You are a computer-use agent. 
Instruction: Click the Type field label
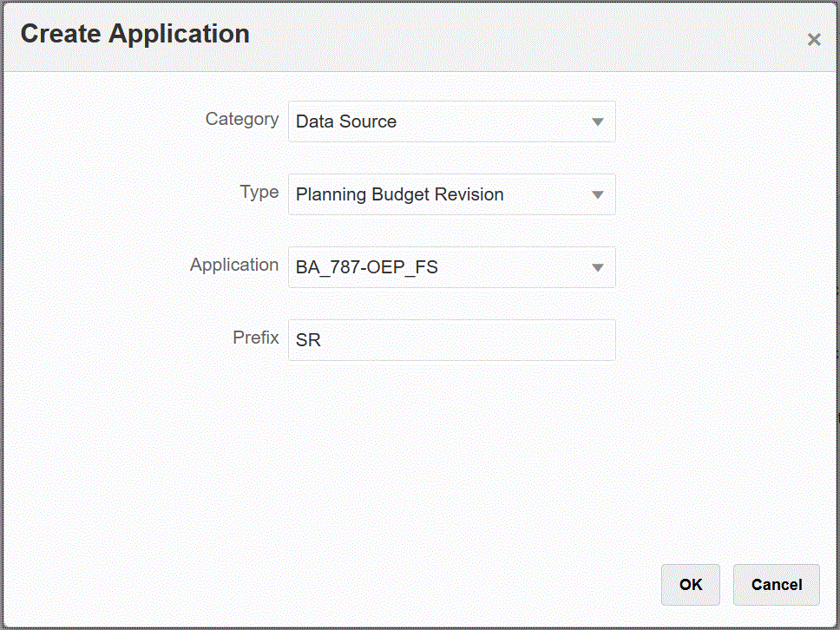click(259, 193)
